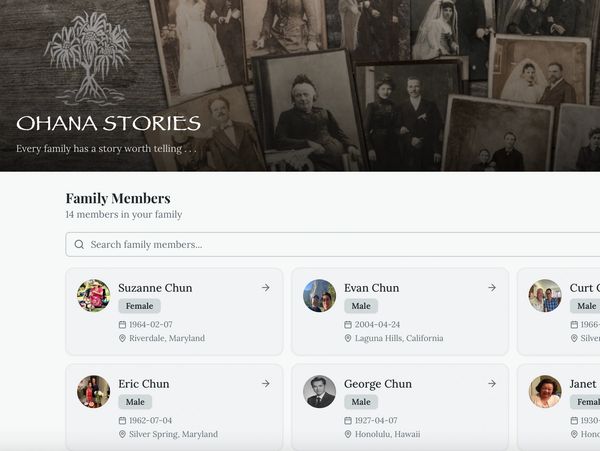Click the magnifying glass search icon
Image resolution: width=600 pixels, height=451 pixels.
[x=79, y=244]
